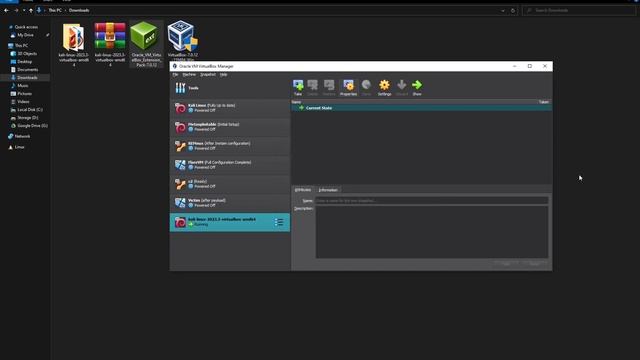Screen dimensions: 640x360
Task: Click Explorer Back navigation arrow
Action: coord(7,10)
